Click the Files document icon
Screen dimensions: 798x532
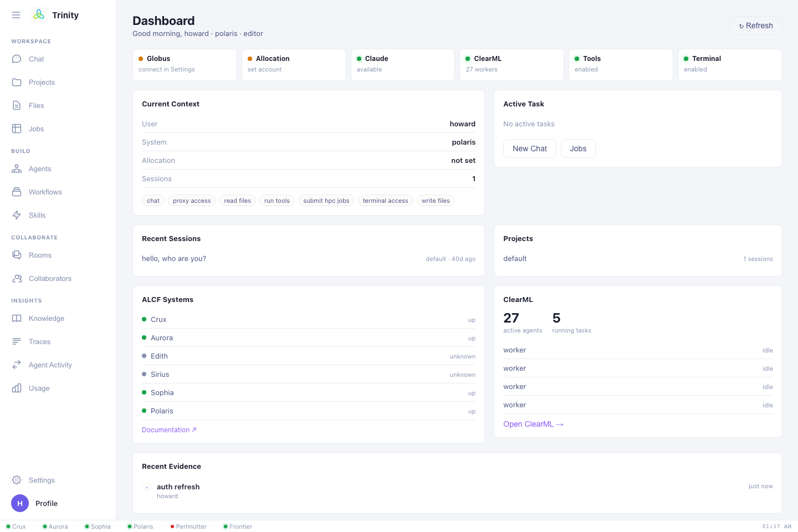17,105
